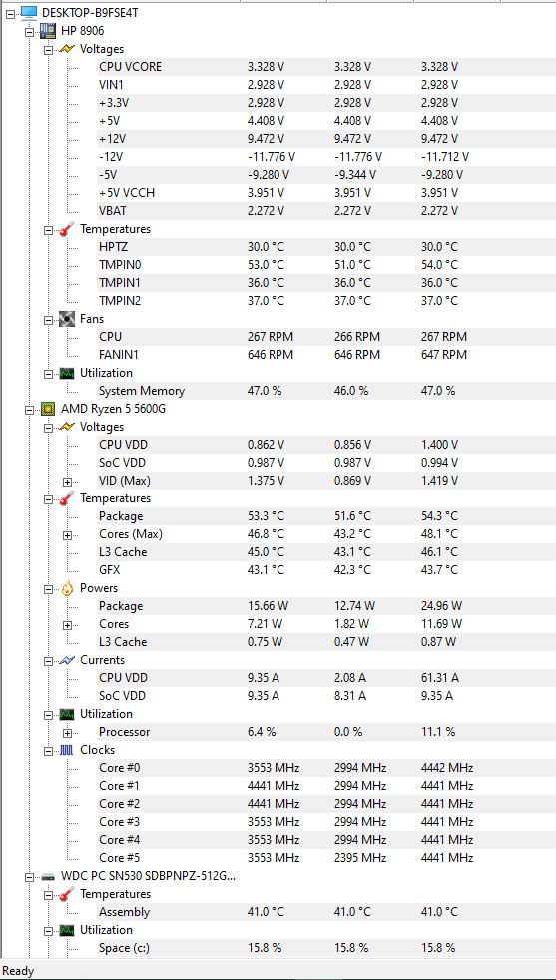This screenshot has height=980, width=556.
Task: Click the thermometer icon beside HPTZ temperatures
Action: 67,230
